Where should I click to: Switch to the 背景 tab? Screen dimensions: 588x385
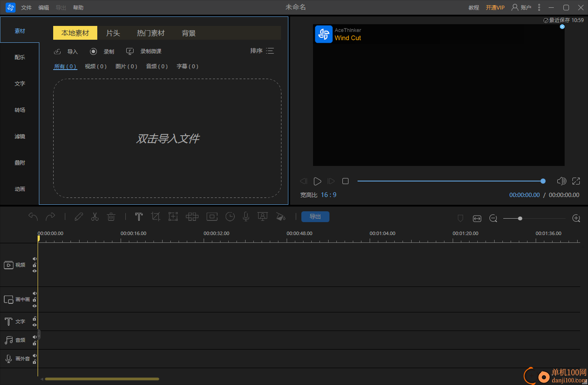tap(189, 33)
